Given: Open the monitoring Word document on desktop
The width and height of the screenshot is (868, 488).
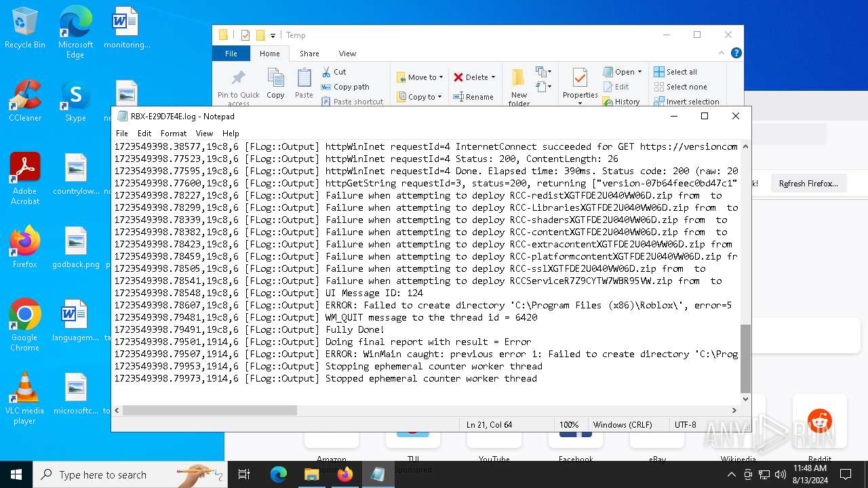Looking at the screenshot, I should 126,28.
